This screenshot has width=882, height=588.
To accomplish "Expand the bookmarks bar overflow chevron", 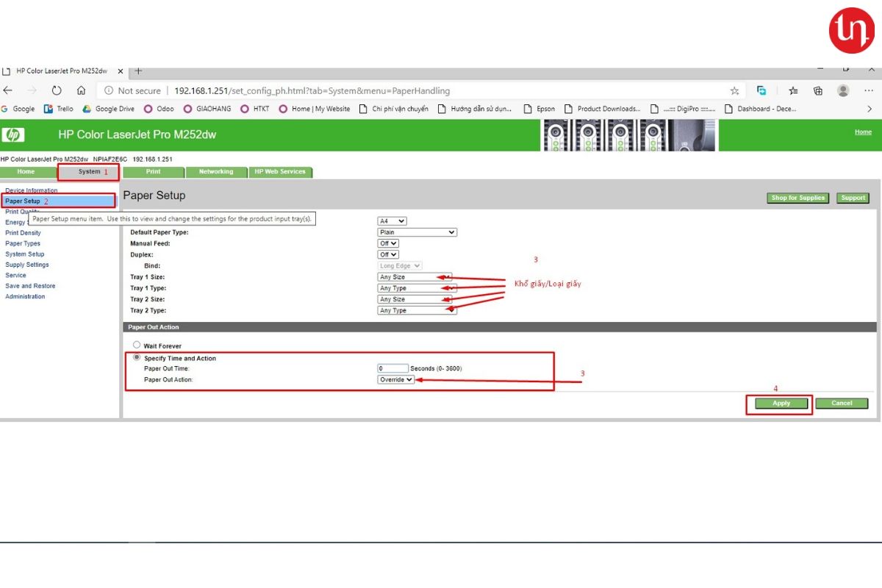I will [870, 109].
